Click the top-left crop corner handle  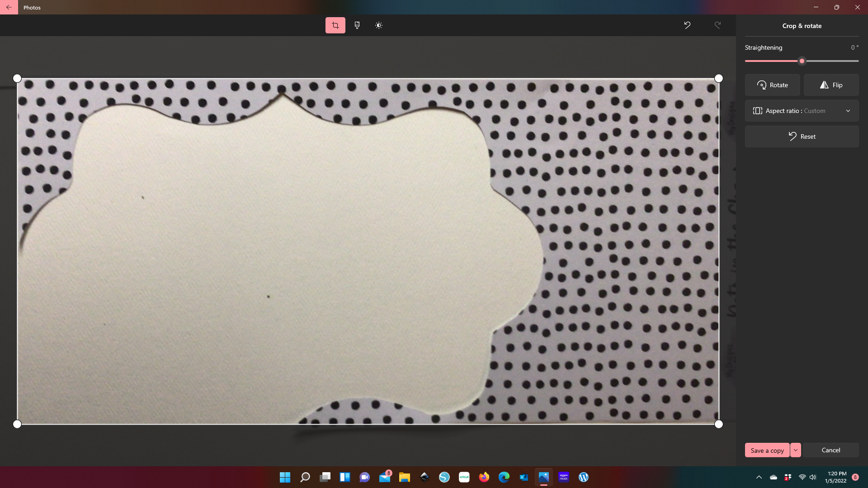17,78
